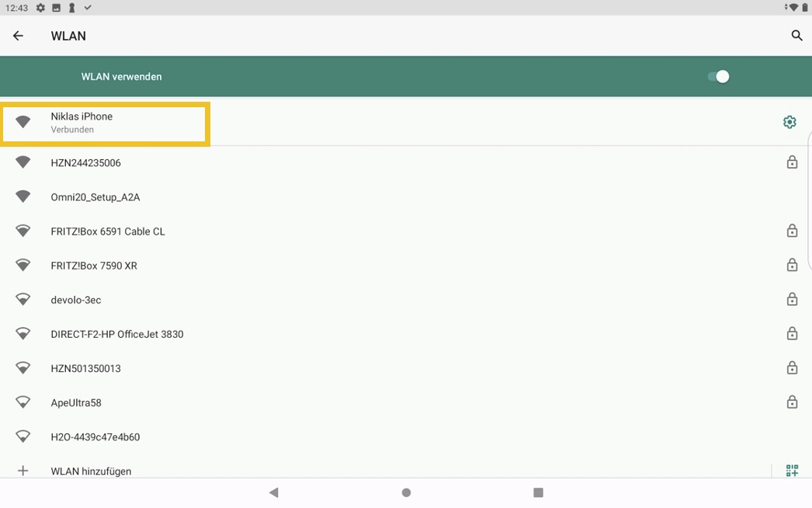Join the H2O-4439c47e4b60 network
This screenshot has height=508, width=812.
click(95, 437)
